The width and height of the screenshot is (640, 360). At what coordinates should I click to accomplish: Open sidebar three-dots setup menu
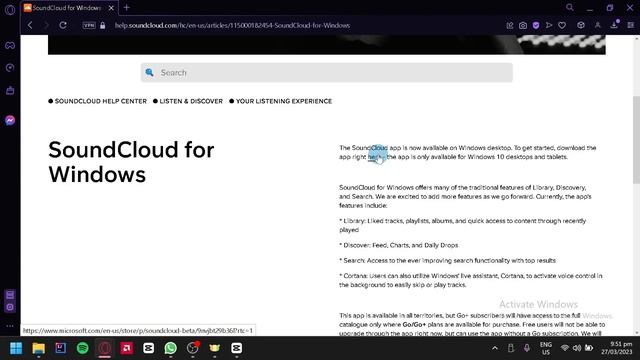pos(10,326)
